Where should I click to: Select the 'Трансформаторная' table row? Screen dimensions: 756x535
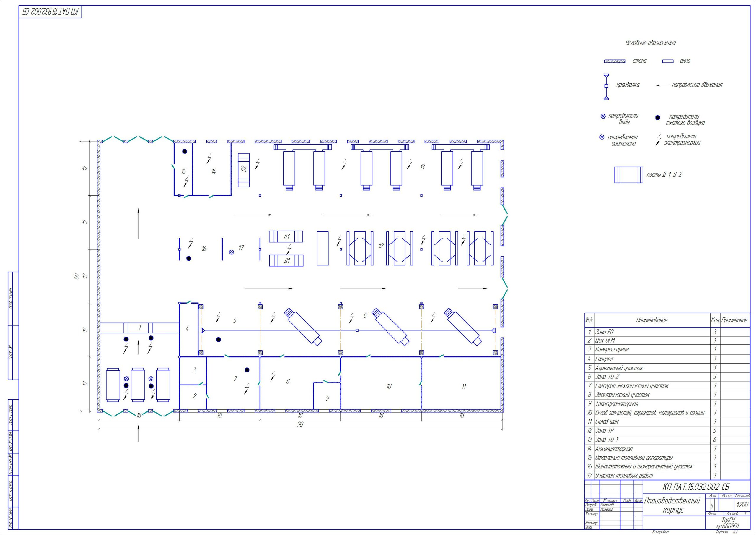click(x=667, y=404)
